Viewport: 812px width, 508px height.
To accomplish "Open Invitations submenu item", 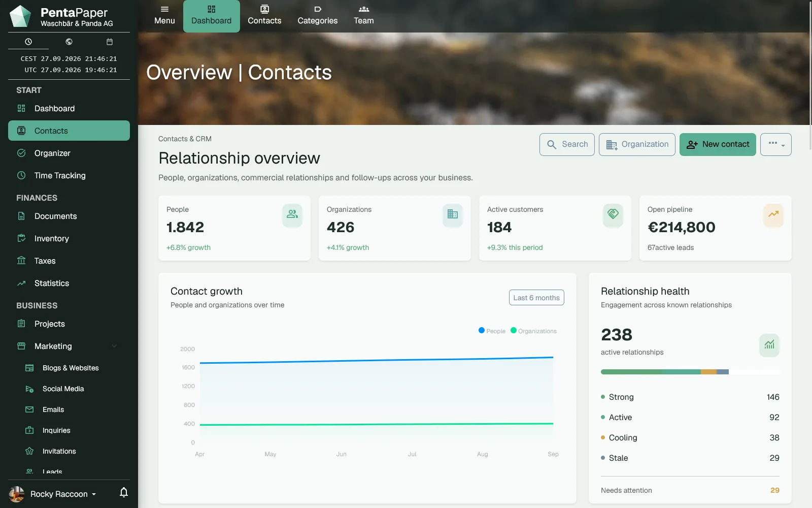I will tap(73, 451).
